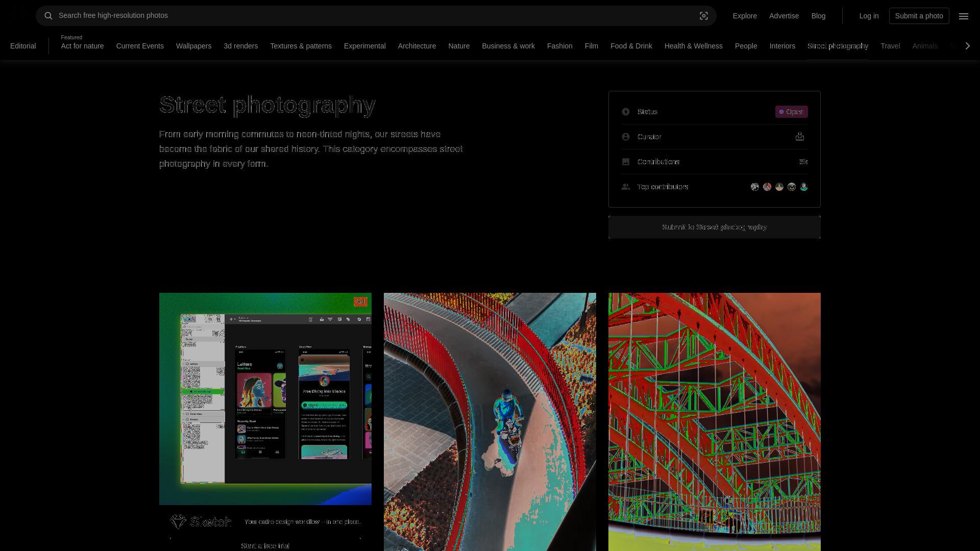Select Wallpapers category
The width and height of the screenshot is (980, 551).
(193, 46)
